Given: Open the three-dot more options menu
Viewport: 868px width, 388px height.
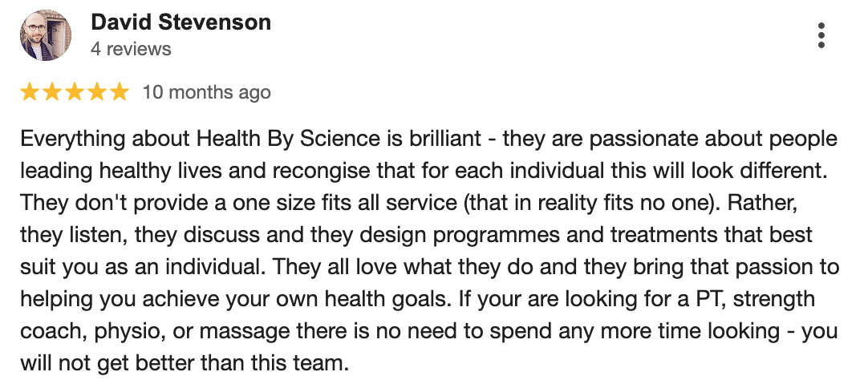Looking at the screenshot, I should pyautogui.click(x=821, y=35).
